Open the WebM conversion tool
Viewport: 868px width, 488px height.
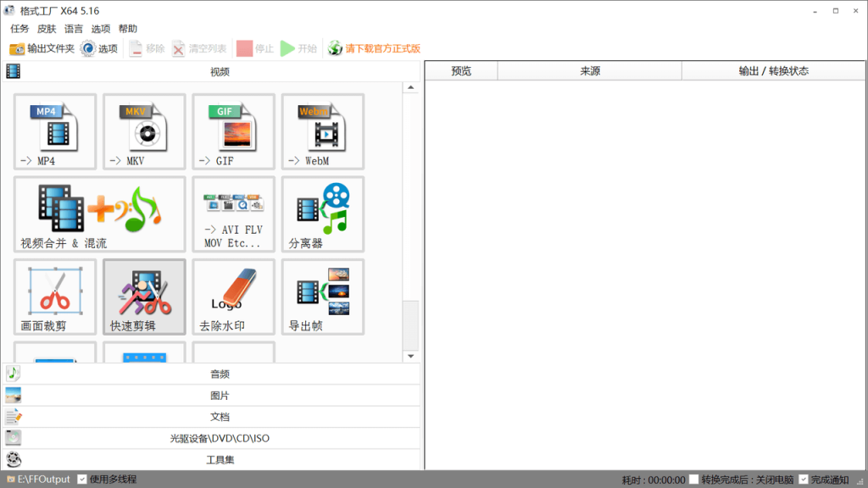click(323, 131)
